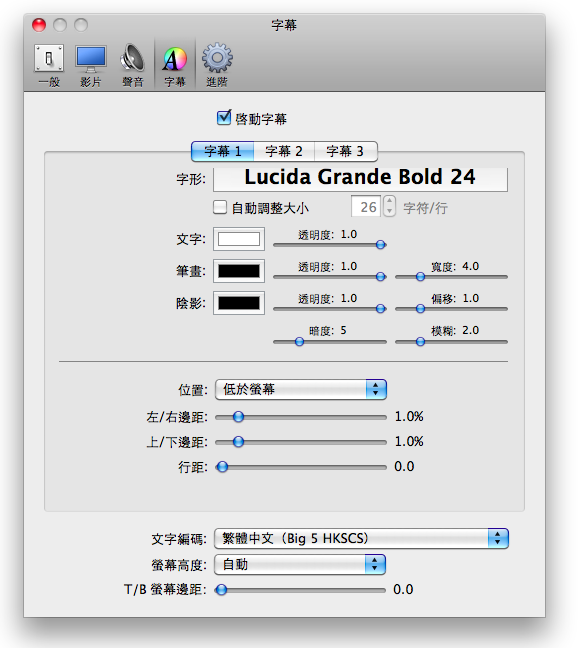Click the 陰影 透明度 slider
Screen dimensions: 580x648
pyautogui.click(x=329, y=308)
